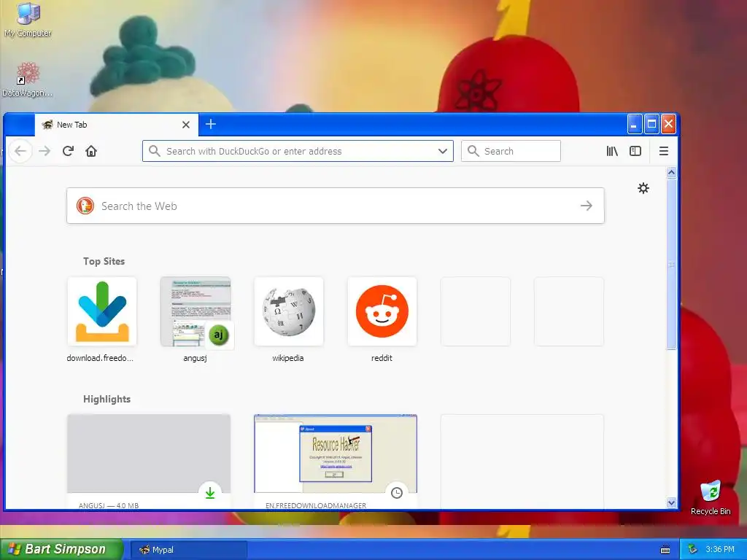Open the angusj top site tile

pyautogui.click(x=196, y=311)
